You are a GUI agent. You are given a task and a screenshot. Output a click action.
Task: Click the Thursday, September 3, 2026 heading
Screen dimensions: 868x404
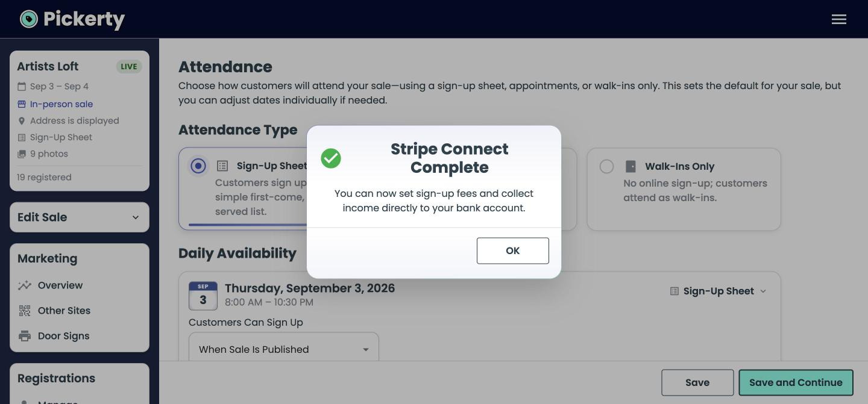click(310, 288)
